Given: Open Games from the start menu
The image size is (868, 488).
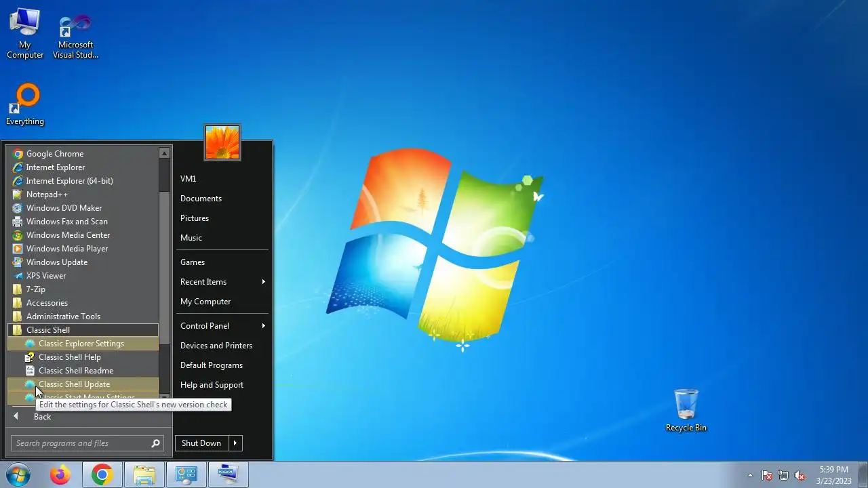Looking at the screenshot, I should tap(222, 262).
